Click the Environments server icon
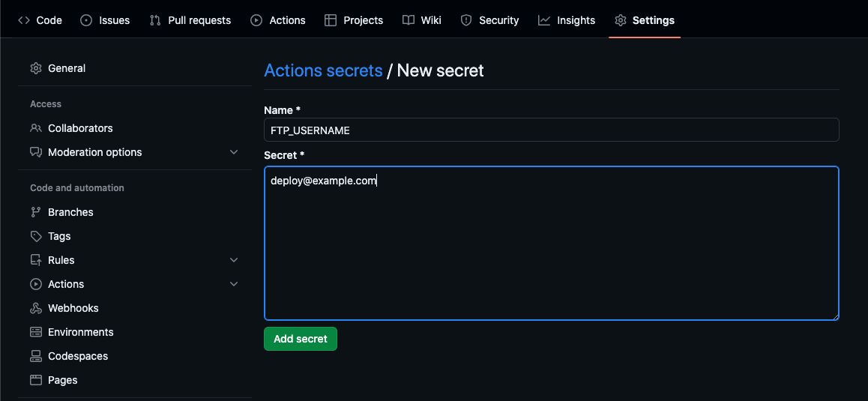868x401 pixels. tap(36, 332)
